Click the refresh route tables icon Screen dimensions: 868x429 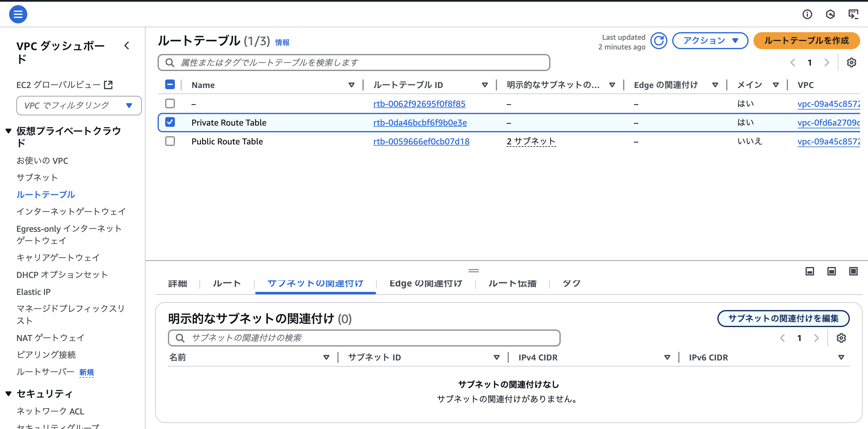click(x=658, y=41)
